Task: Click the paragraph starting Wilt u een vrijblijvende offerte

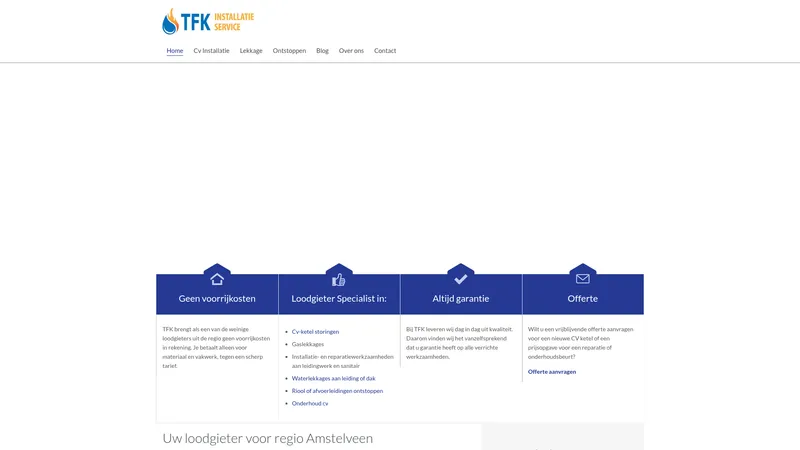Action: 581,343
